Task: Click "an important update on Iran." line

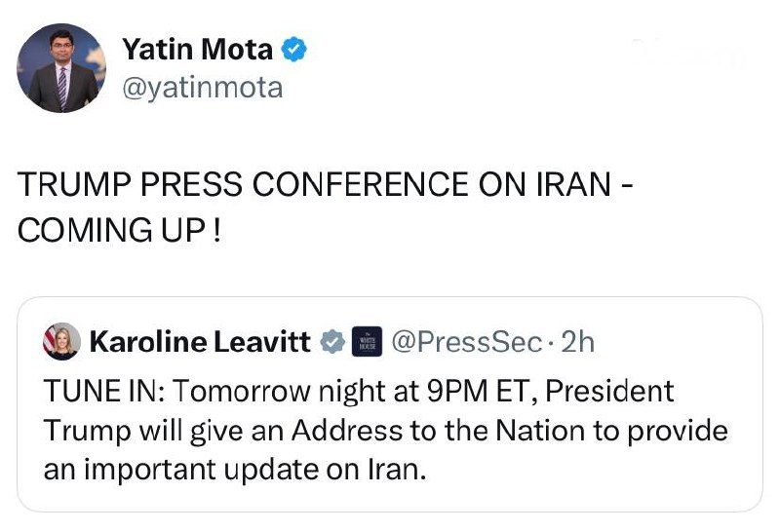Action: (234, 471)
